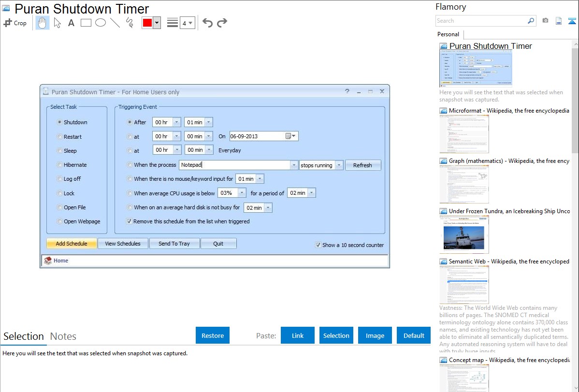Select the straight line tool

click(x=115, y=23)
